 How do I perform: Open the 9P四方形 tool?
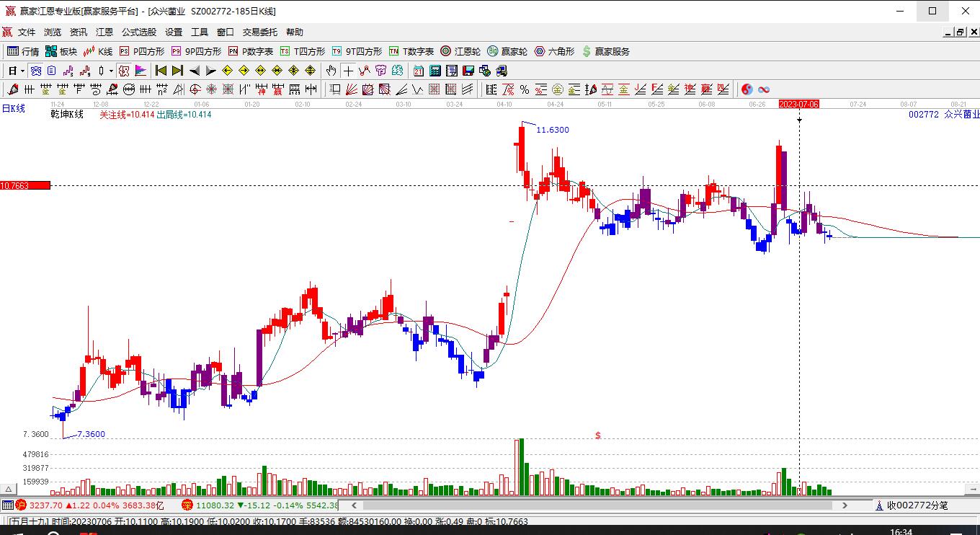tap(196, 51)
